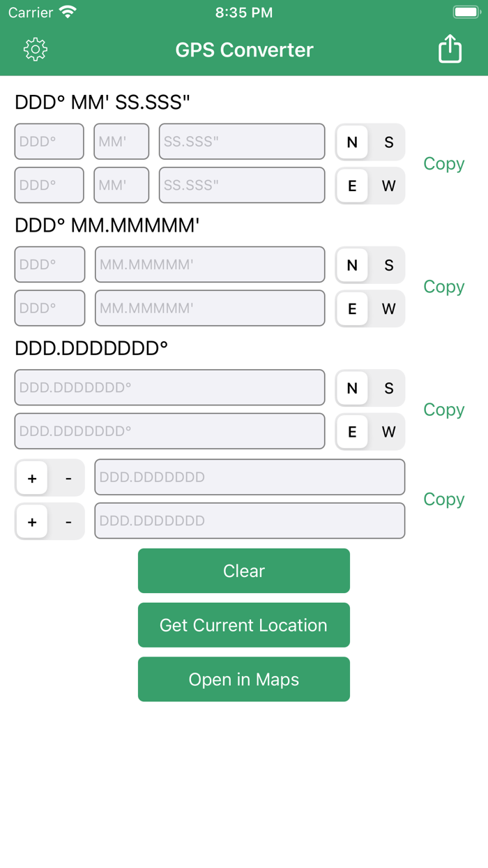Select S hemisphere in the DMS section
Viewport: 488px width, 868px height.
[388, 142]
